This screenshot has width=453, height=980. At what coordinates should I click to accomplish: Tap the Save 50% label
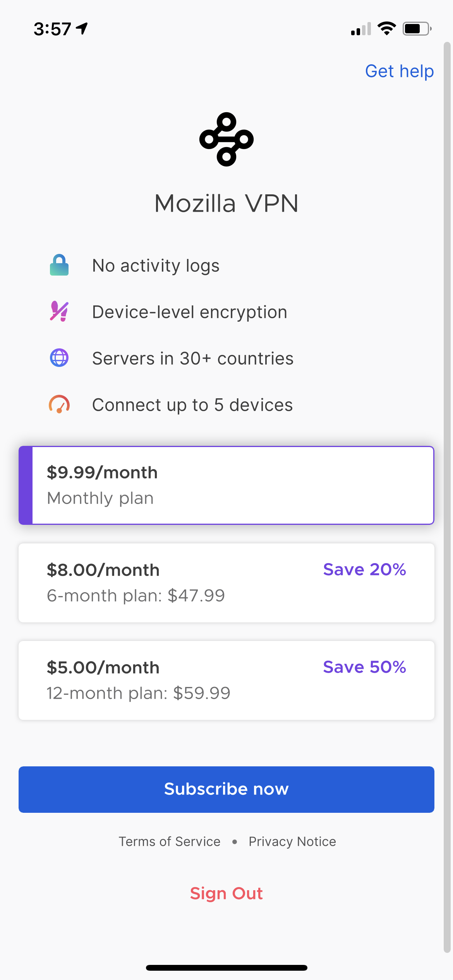click(364, 667)
